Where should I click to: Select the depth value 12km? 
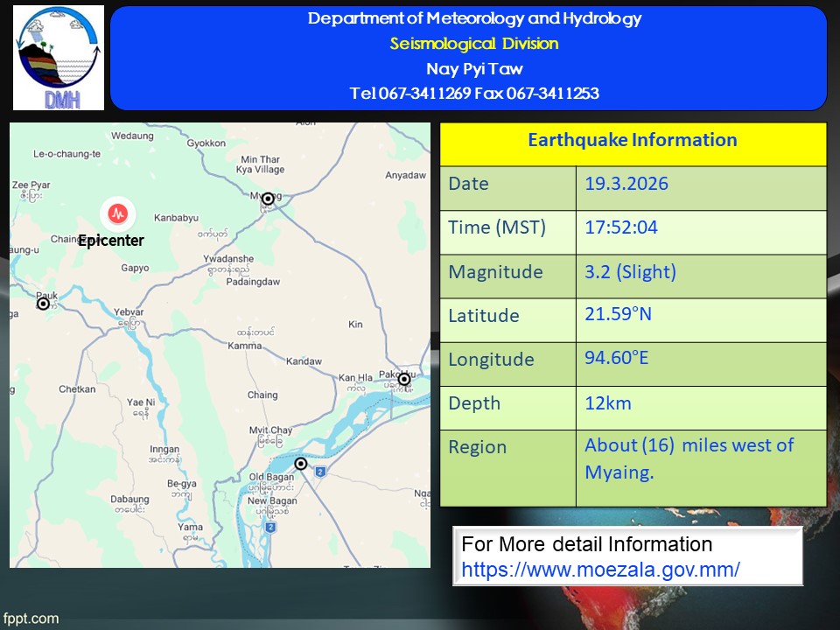[608, 403]
